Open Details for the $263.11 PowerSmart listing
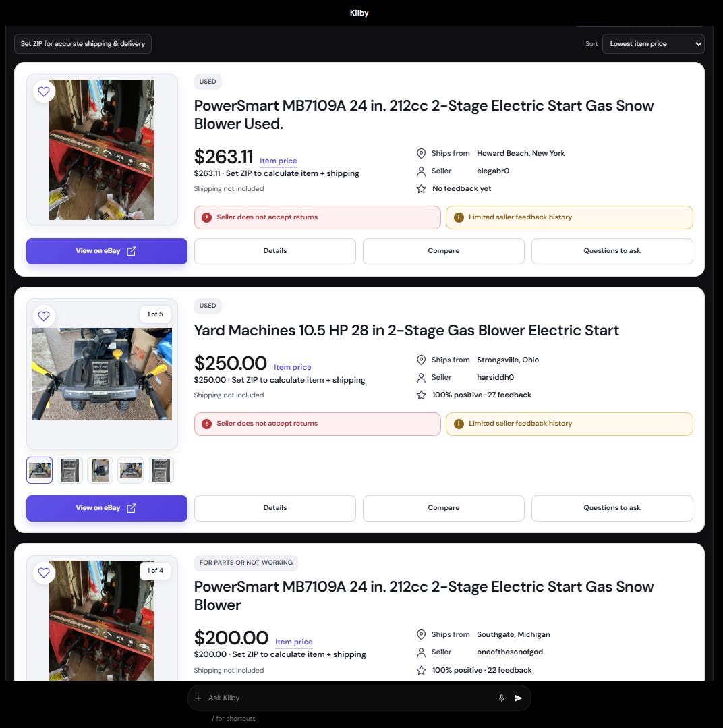Viewport: 723px width, 728px height. click(275, 251)
